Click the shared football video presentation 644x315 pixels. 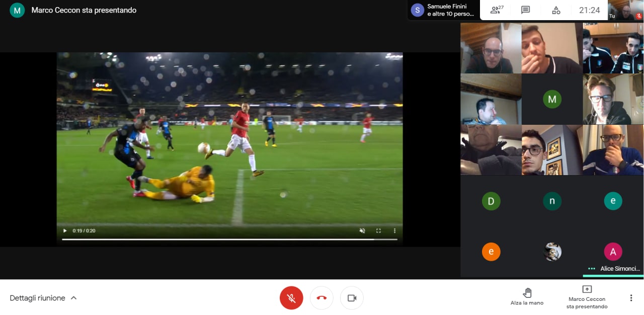(229, 149)
